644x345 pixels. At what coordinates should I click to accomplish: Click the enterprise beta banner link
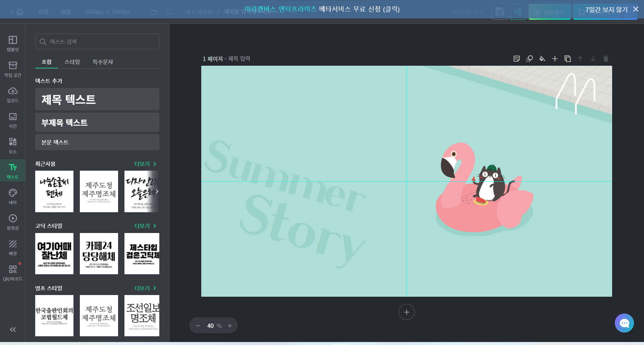[322, 9]
